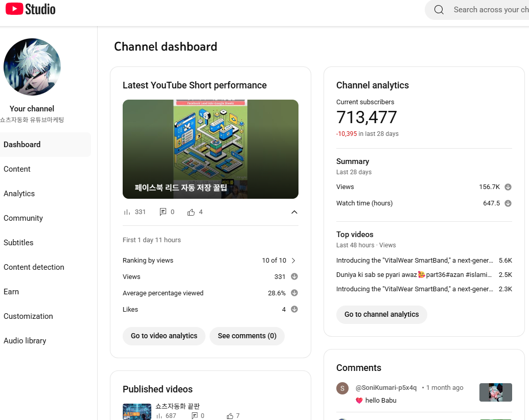
Task: Click the YouTube Studio logo
Action: click(31, 9)
